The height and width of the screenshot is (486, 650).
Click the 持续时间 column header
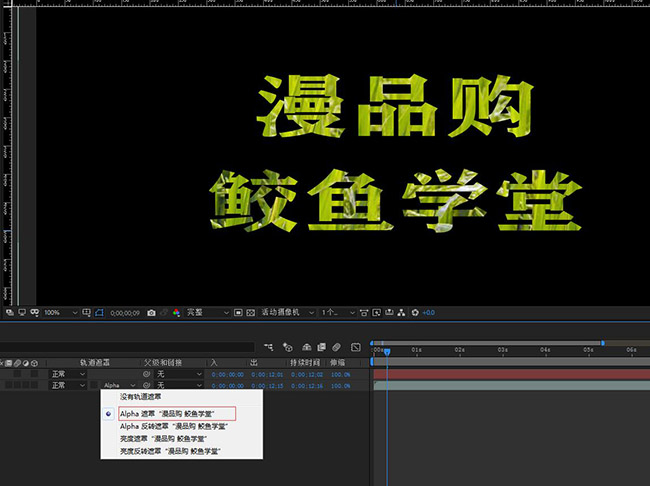(x=305, y=363)
